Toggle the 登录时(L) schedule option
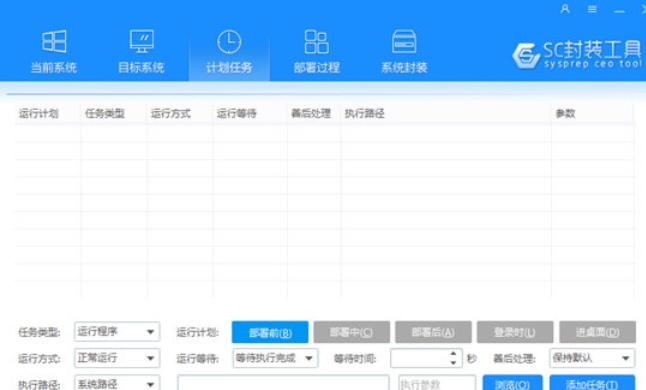 pos(515,332)
